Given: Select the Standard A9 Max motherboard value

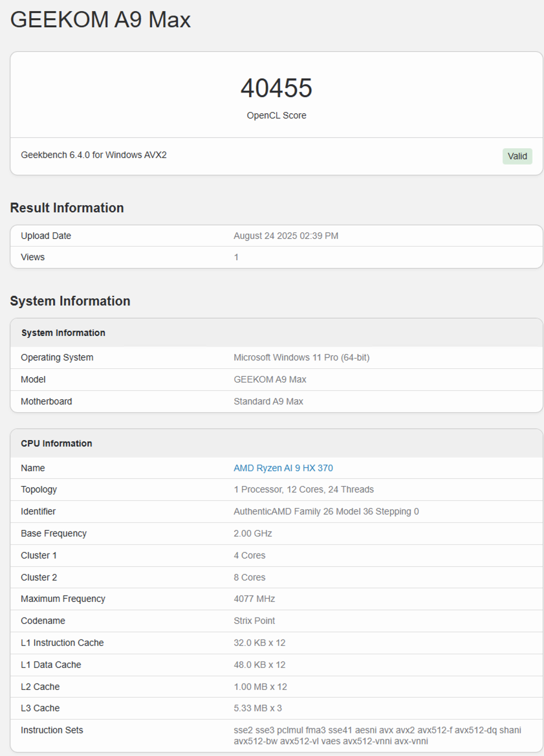Looking at the screenshot, I should point(268,401).
